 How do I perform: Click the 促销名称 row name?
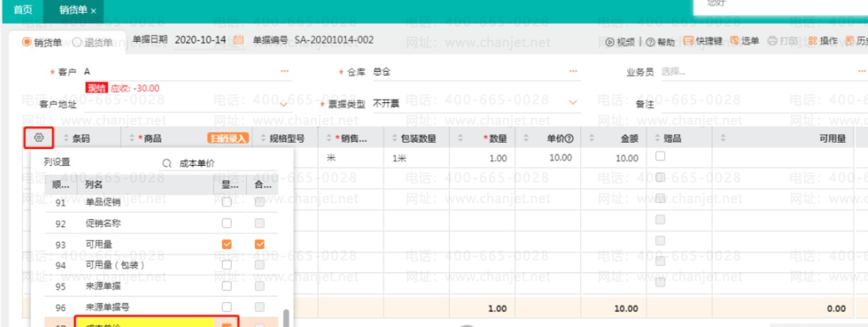point(103,223)
